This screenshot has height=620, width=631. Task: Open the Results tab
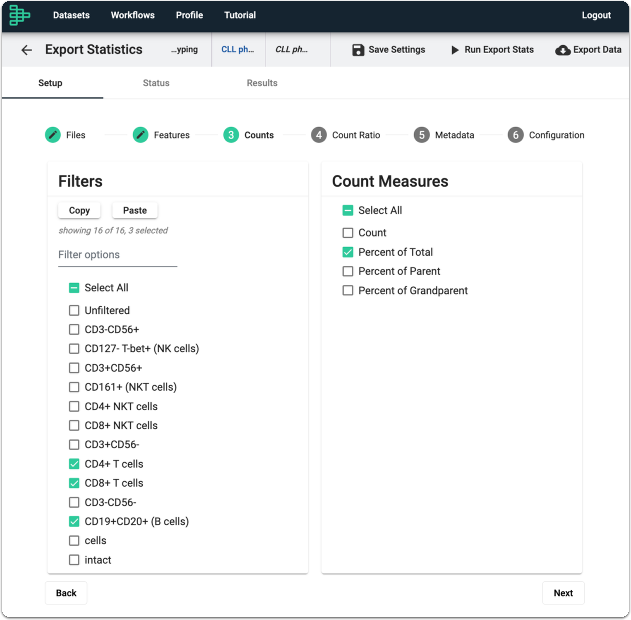pyautogui.click(x=262, y=83)
